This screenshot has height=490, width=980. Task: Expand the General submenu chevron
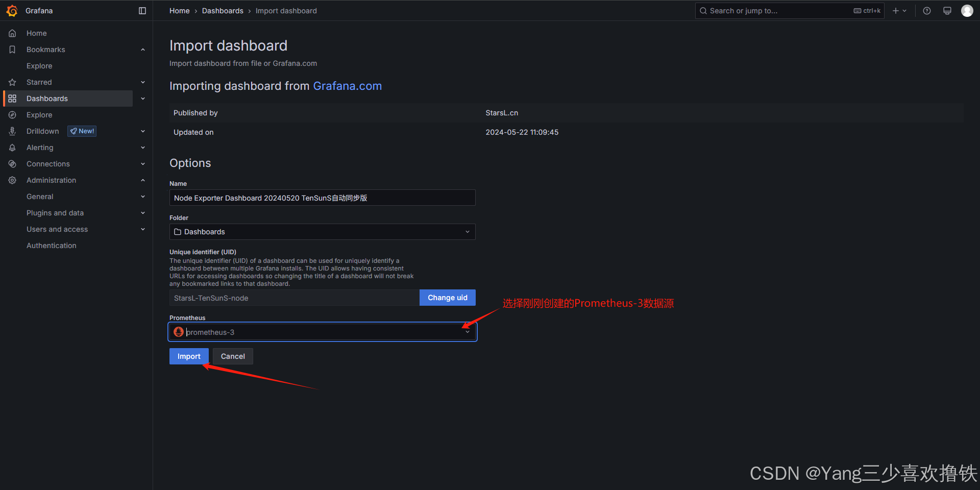[x=143, y=197]
